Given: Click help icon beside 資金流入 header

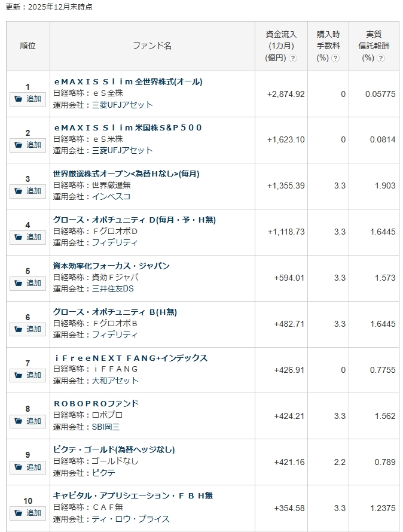Looking at the screenshot, I should point(292,58).
